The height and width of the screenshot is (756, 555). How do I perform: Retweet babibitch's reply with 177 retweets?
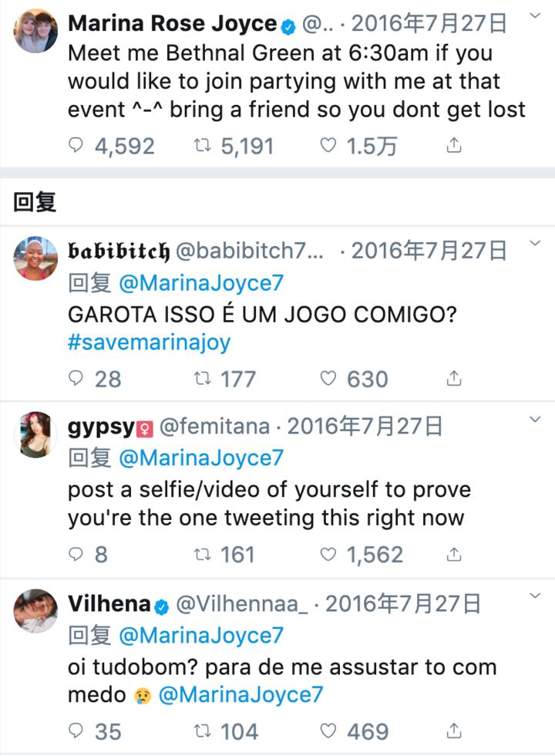point(203,378)
